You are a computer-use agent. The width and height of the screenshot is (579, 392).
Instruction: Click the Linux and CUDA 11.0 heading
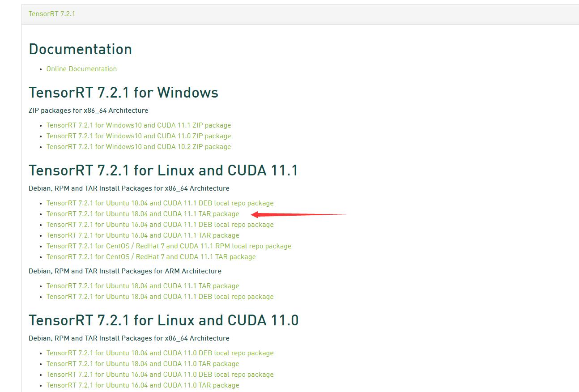tap(164, 320)
